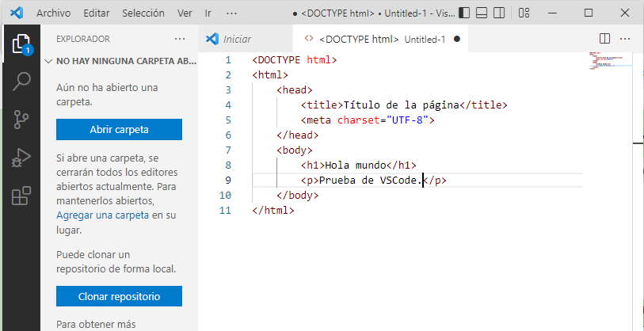Open the Editar menu

pos(97,13)
